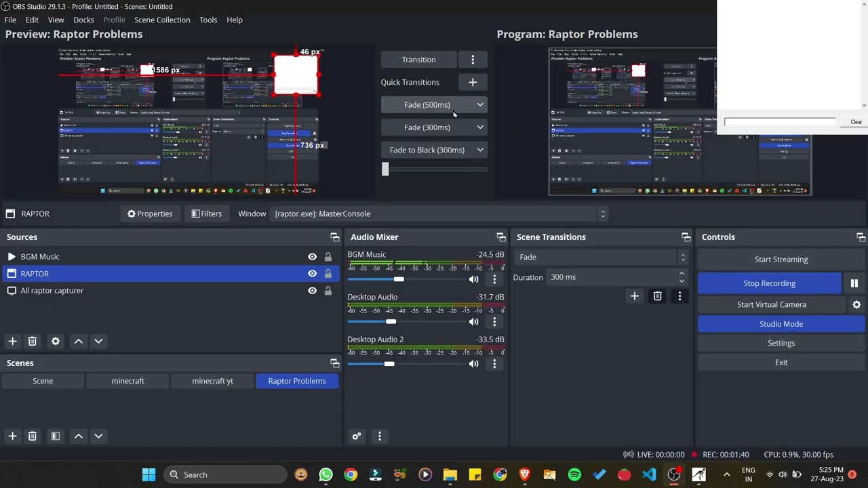The height and width of the screenshot is (488, 868).
Task: Open the Docks menu
Action: [83, 20]
